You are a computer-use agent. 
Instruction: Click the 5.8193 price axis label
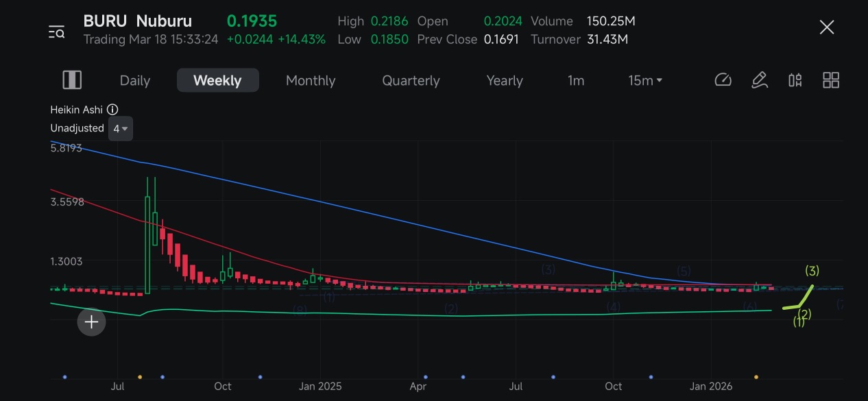pyautogui.click(x=66, y=148)
